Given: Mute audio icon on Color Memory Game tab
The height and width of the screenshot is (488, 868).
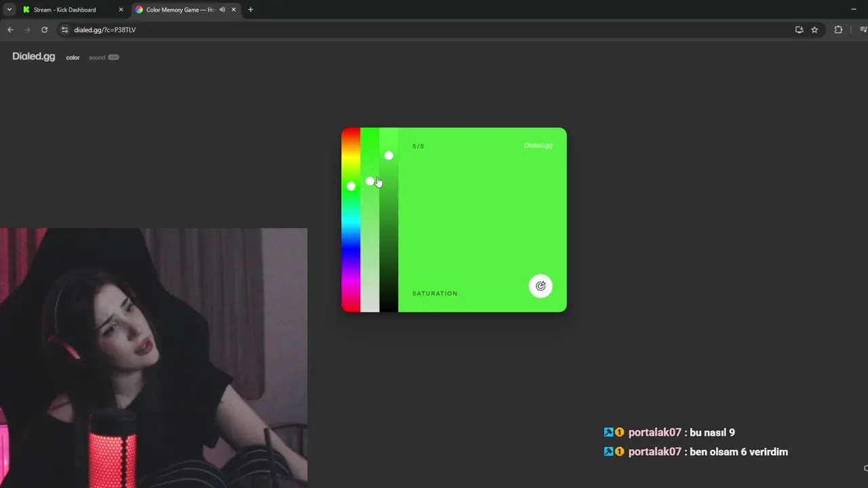Looking at the screenshot, I should (x=222, y=9).
